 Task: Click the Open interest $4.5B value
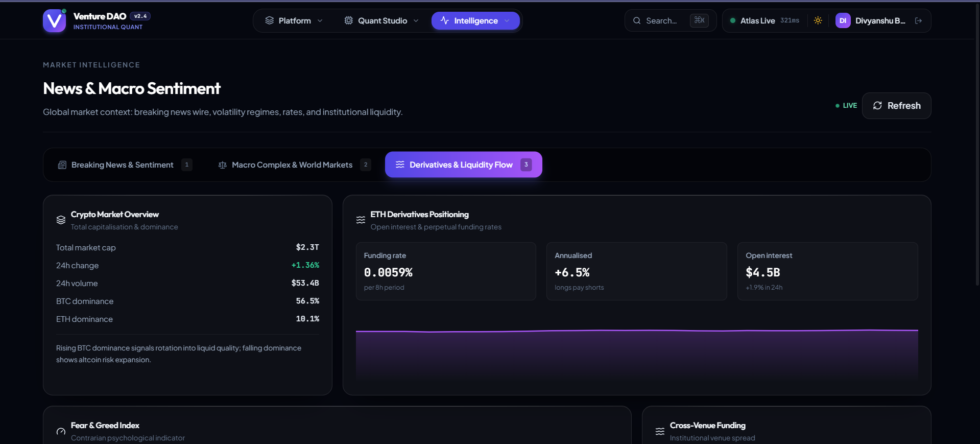[x=763, y=273]
